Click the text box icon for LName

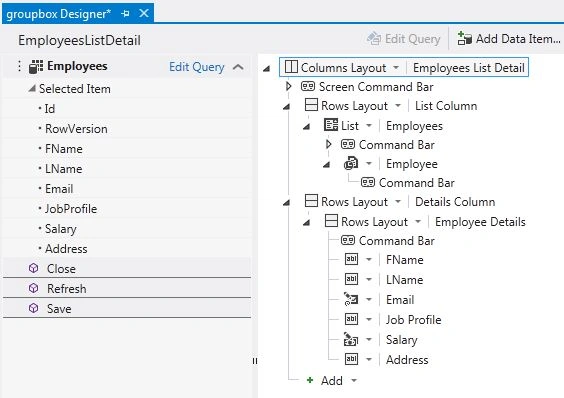click(x=351, y=279)
